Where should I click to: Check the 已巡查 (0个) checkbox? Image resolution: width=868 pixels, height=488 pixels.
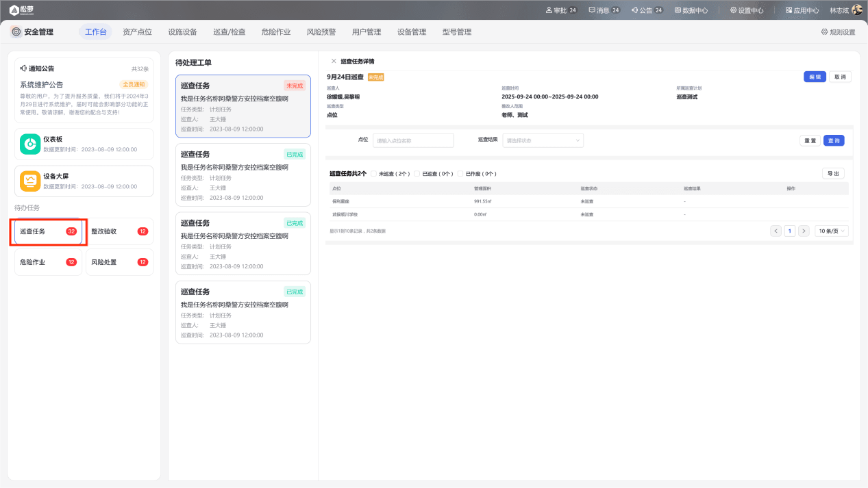pyautogui.click(x=417, y=174)
